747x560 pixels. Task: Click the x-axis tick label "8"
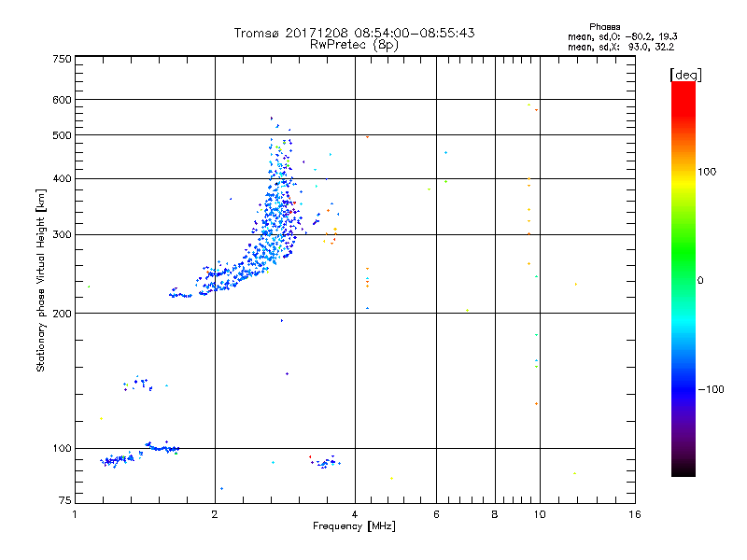(495, 515)
